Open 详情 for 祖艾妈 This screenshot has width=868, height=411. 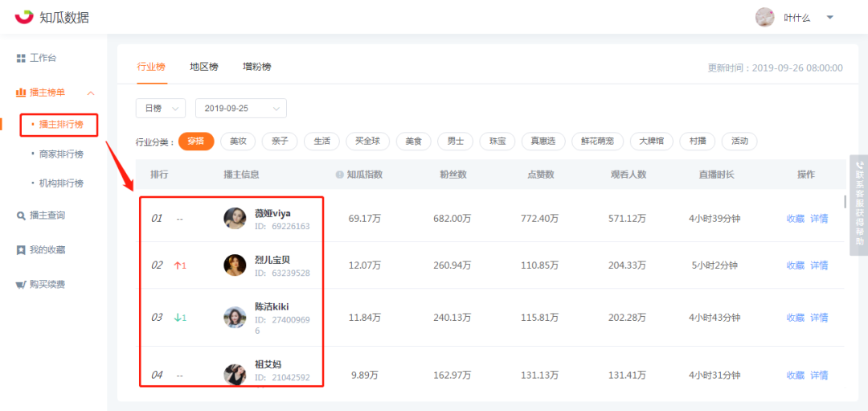coord(819,375)
